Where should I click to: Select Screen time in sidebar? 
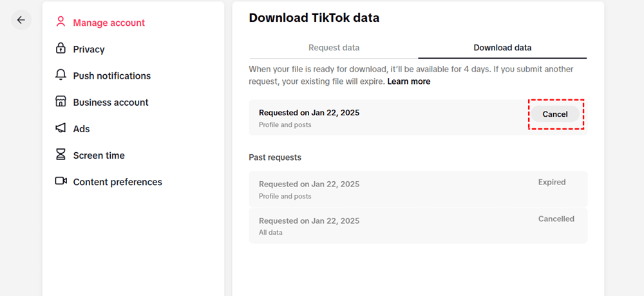[x=99, y=155]
